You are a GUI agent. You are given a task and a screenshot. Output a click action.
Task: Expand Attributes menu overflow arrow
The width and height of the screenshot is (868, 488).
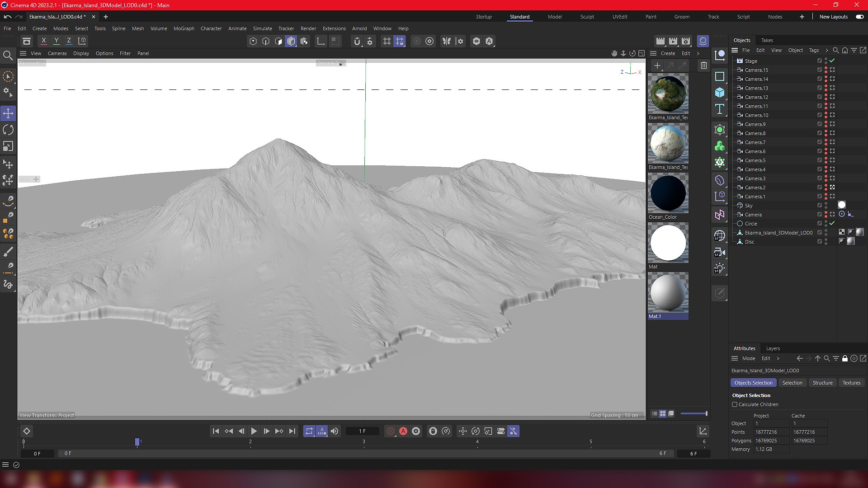[778, 358]
